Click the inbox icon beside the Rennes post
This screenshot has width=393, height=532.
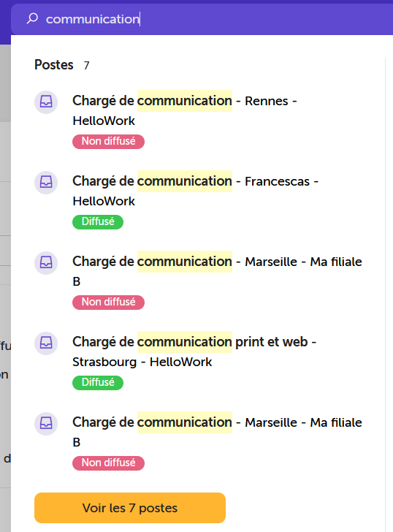coord(46,102)
